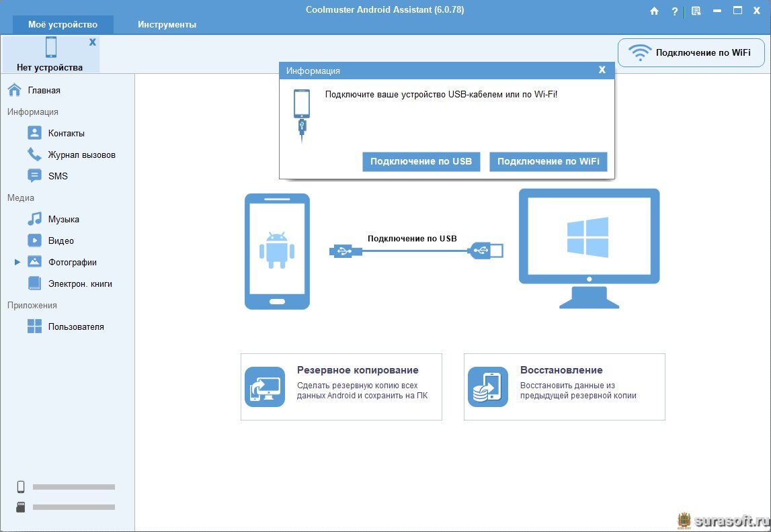Click the WiFi signal icon at top right

(x=640, y=52)
